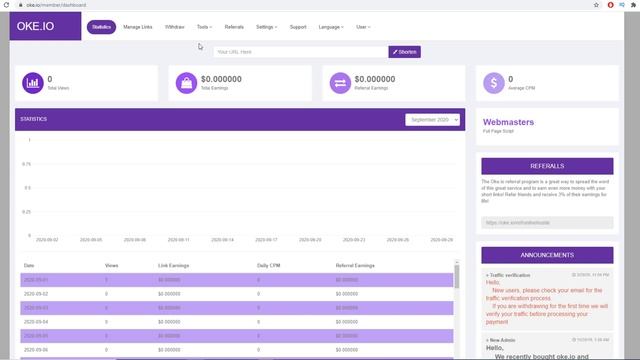Click the Link Earnings column header
The height and width of the screenshot is (360, 640).
[x=173, y=265]
